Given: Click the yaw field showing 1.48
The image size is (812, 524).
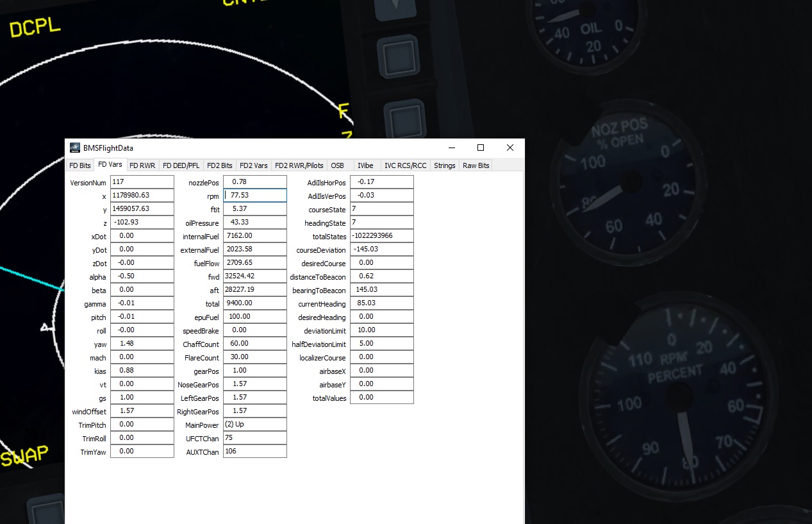Looking at the screenshot, I should point(142,344).
